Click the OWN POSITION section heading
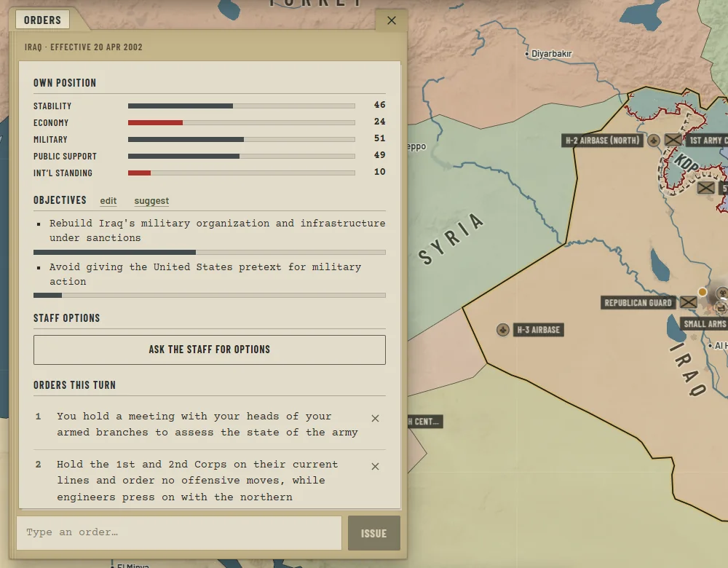This screenshot has height=568, width=728. point(65,83)
